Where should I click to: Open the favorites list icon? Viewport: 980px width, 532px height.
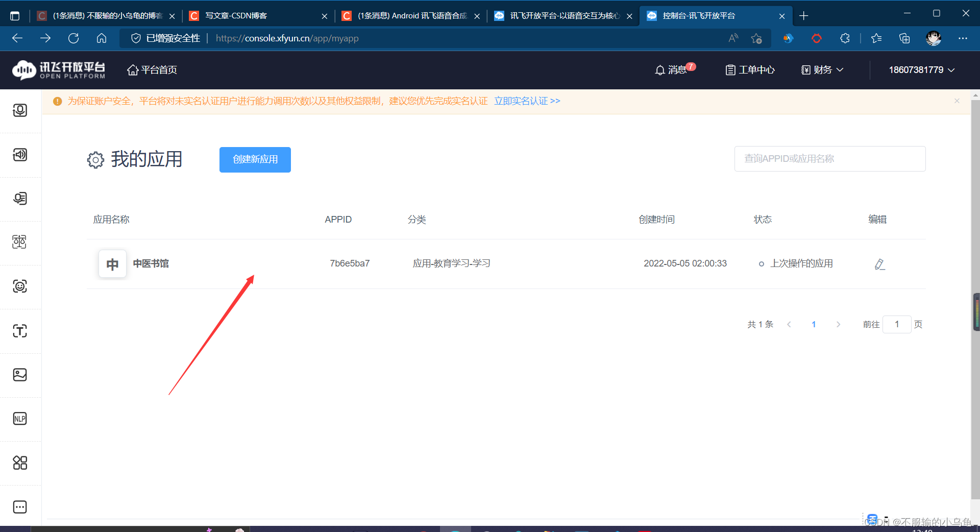[x=876, y=38]
